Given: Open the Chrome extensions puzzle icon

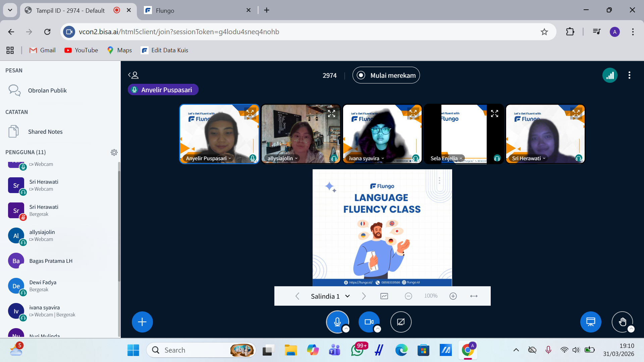Looking at the screenshot, I should (570, 32).
